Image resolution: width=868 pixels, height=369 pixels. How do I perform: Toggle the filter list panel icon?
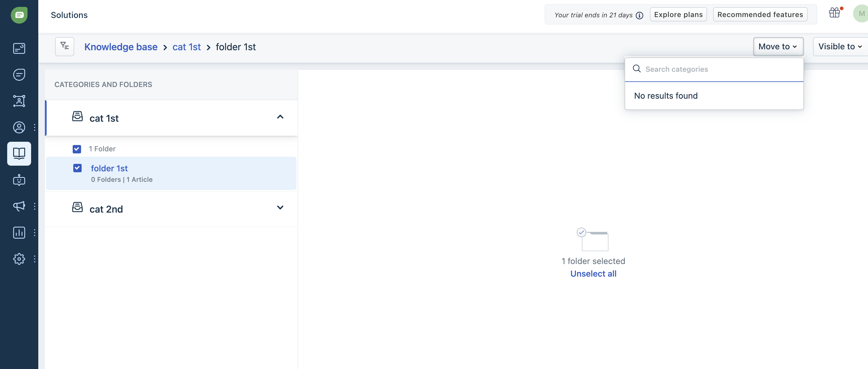[64, 46]
